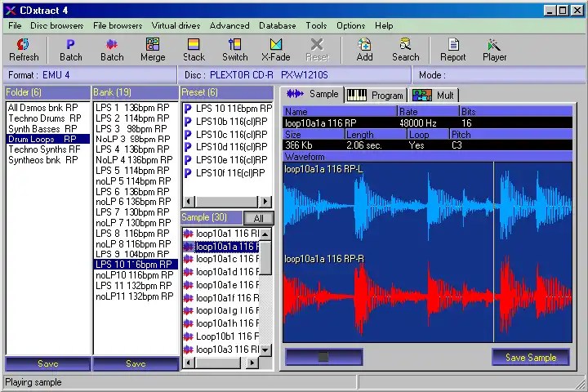Click the left channel RP-L waveform
Image resolution: width=588 pixels, height=392 pixels.
tap(427, 207)
